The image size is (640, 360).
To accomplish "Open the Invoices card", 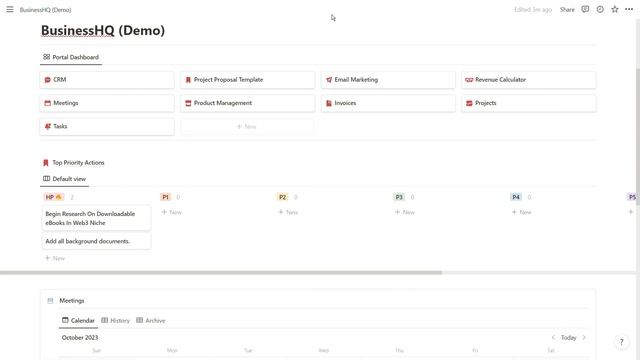I will (x=388, y=103).
